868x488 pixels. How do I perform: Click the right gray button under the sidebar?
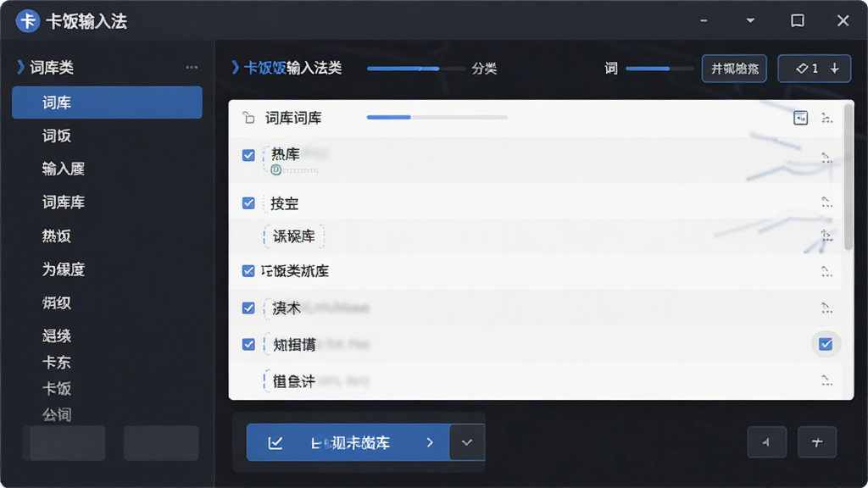click(x=161, y=442)
